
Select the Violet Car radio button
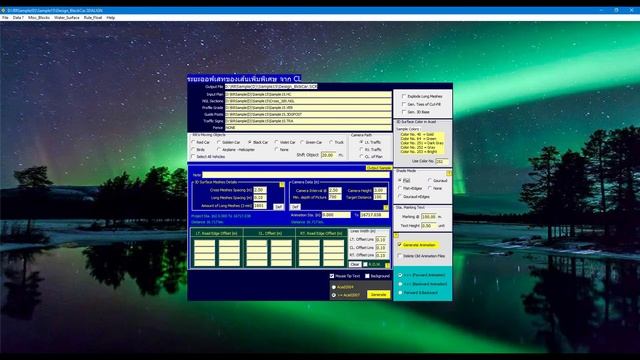click(x=277, y=142)
